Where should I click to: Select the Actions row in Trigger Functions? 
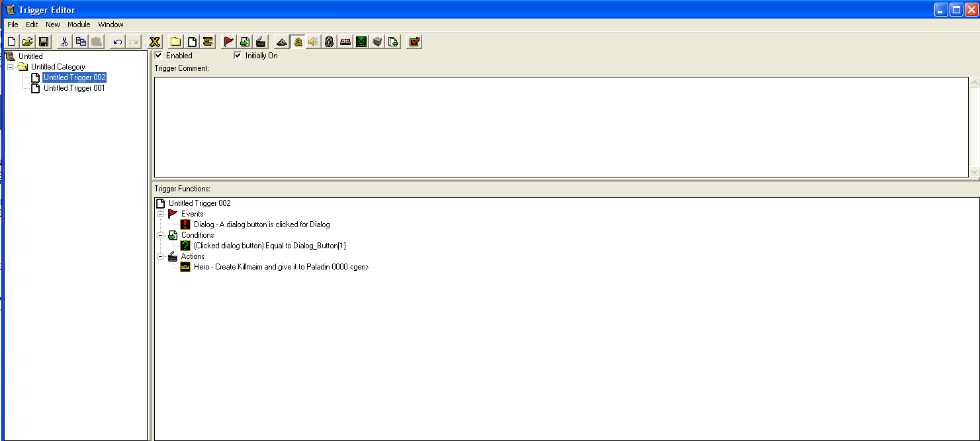[x=193, y=256]
